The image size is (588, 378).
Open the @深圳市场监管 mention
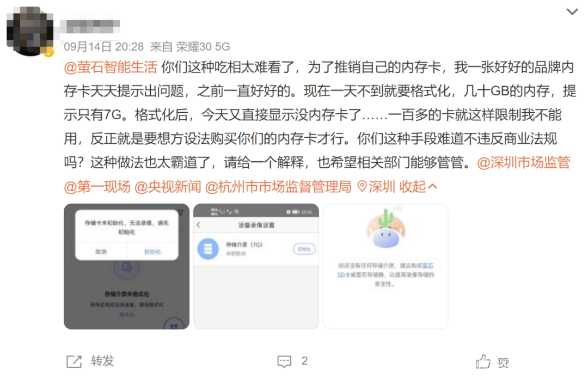tap(524, 163)
